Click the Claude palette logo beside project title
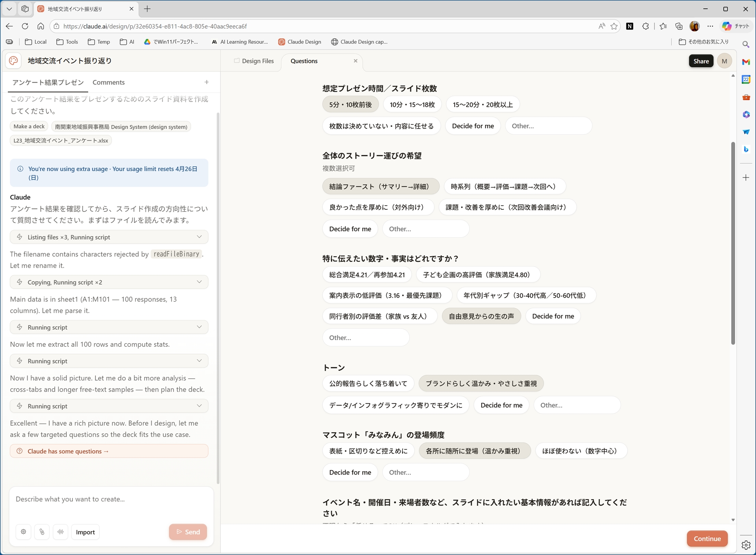 (x=13, y=61)
